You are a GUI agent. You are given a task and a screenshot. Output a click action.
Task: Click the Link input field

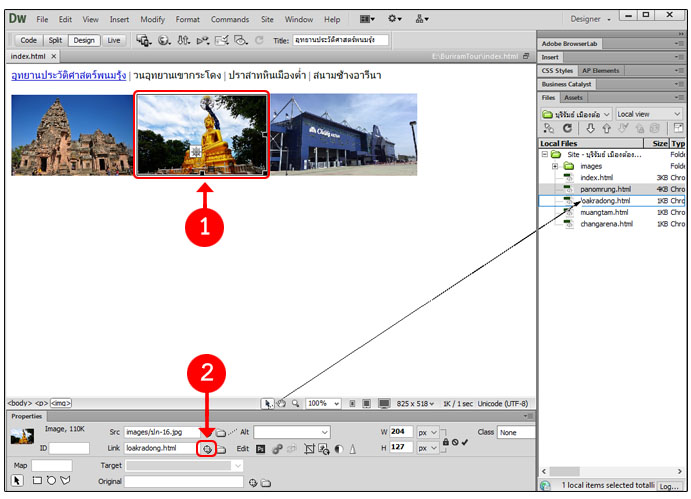coord(159,449)
